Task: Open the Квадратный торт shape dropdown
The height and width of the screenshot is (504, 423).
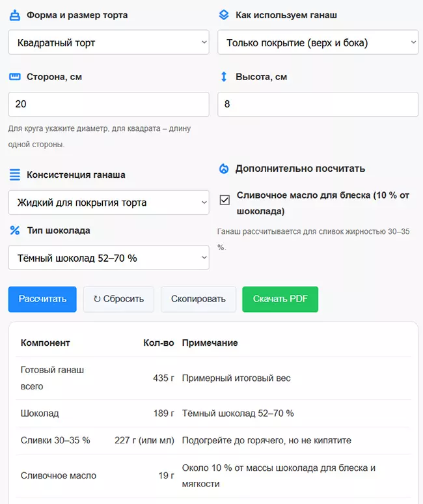Action: (109, 43)
